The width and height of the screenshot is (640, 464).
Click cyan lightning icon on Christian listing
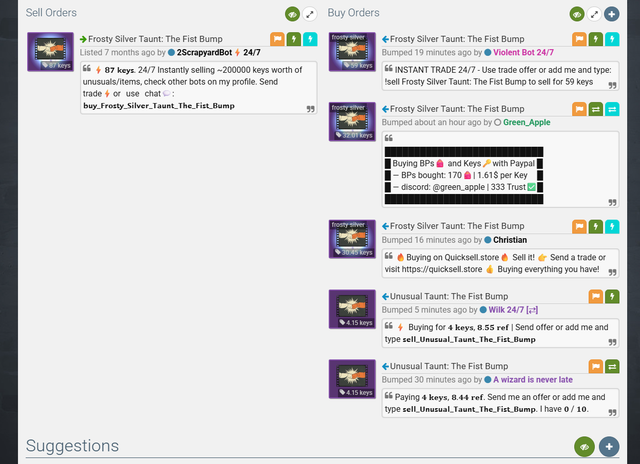coord(612,226)
